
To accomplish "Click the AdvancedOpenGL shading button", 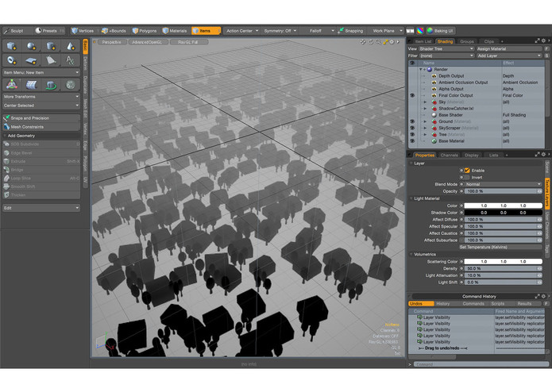I will 147,42.
